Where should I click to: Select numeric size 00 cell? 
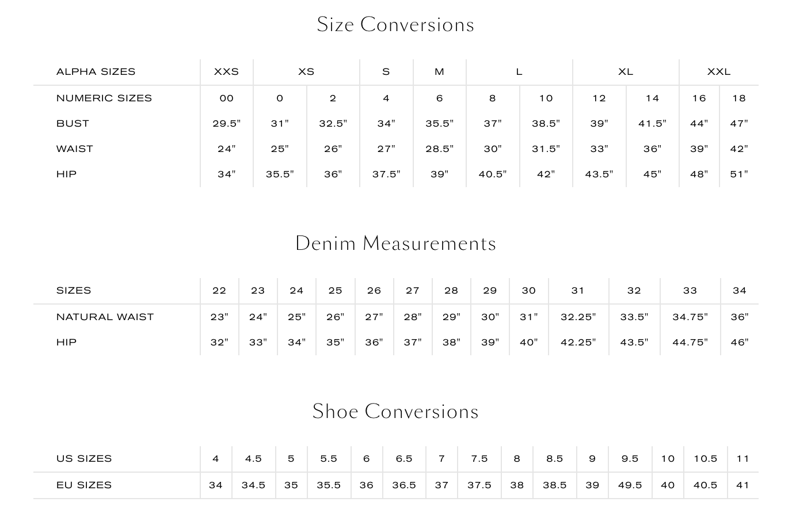pyautogui.click(x=226, y=98)
